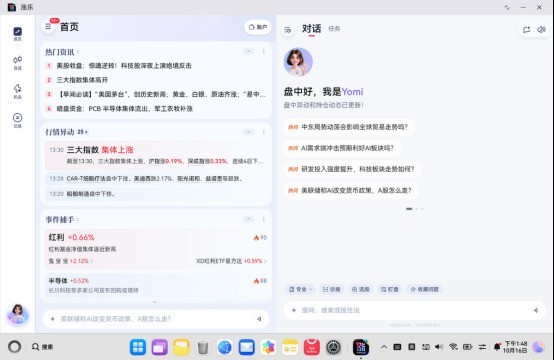The width and height of the screenshot is (554, 360).
Task: Open the 13:28 CAR-T细胞疗法 alert row
Action: 156,179
